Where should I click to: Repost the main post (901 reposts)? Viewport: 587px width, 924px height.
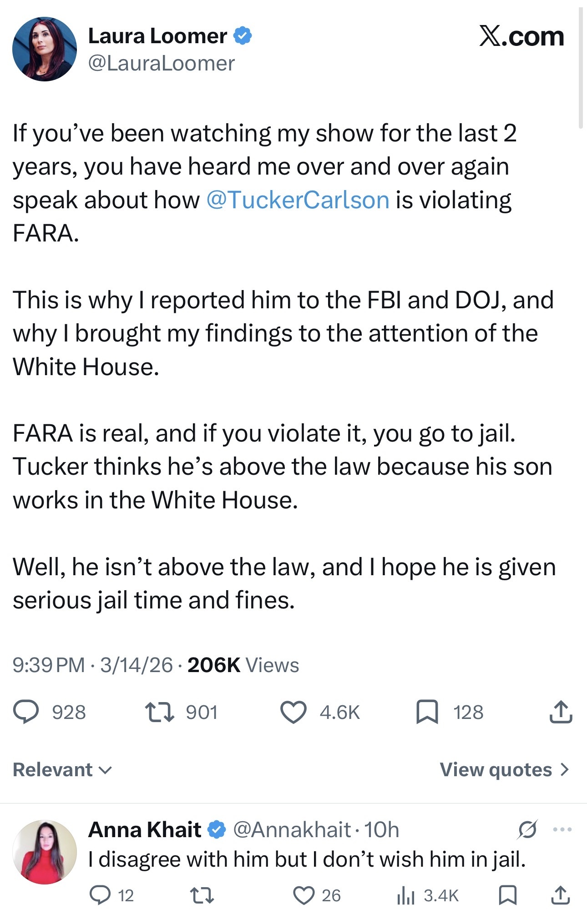click(159, 712)
